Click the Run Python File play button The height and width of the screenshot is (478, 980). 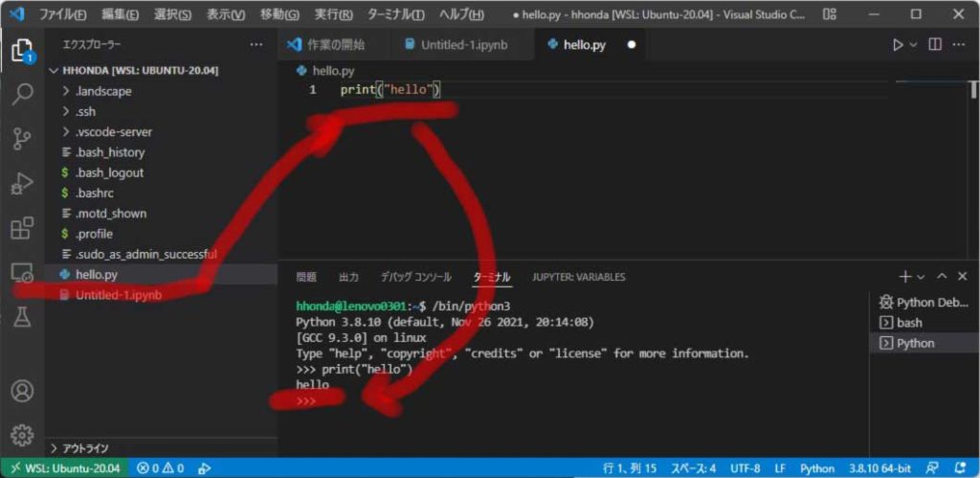[x=897, y=45]
